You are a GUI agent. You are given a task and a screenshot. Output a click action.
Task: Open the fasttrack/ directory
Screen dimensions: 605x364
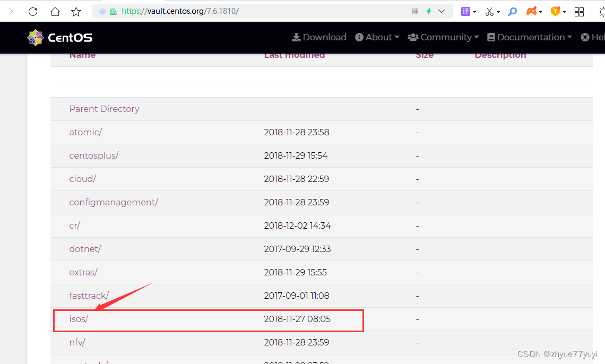pyautogui.click(x=89, y=296)
